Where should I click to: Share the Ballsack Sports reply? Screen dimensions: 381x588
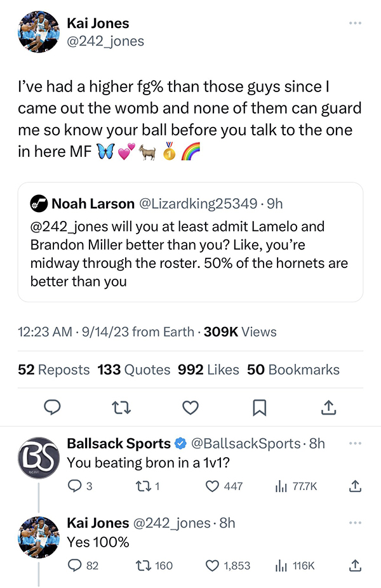pos(356,486)
